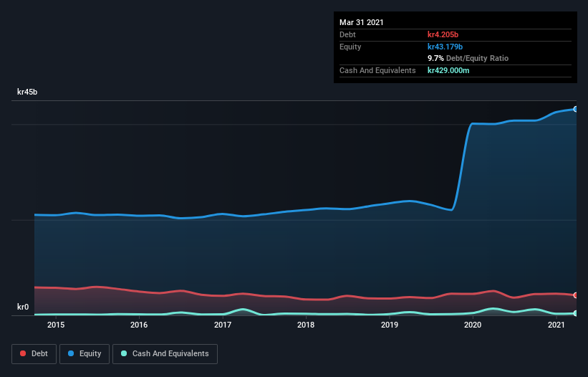
Task: Select the 2016 x-axis label
Action: (x=139, y=325)
